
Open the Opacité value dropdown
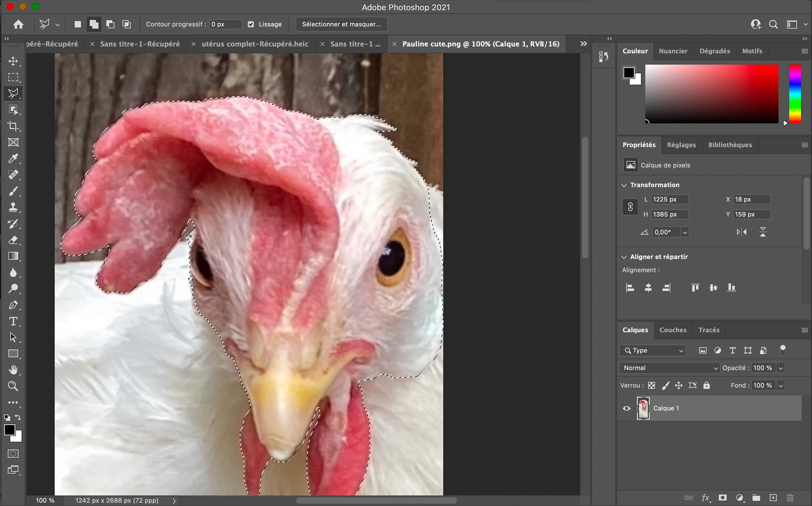(781, 368)
